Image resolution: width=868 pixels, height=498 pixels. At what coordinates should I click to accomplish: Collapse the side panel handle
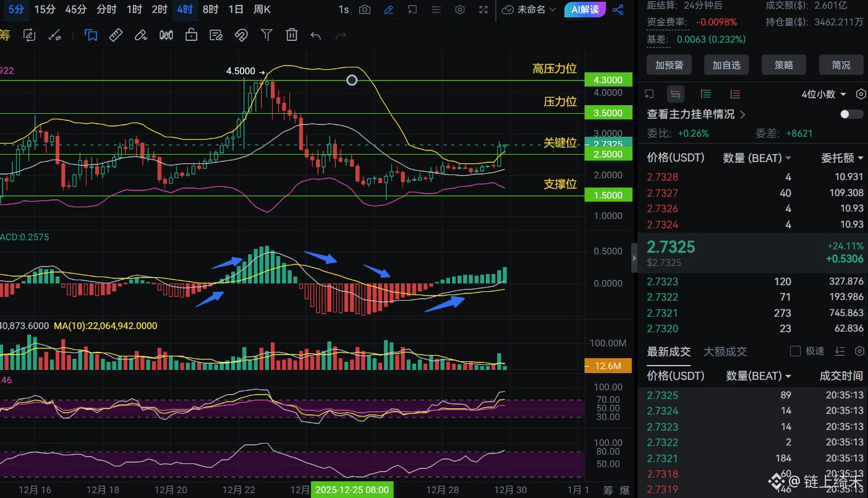click(634, 258)
